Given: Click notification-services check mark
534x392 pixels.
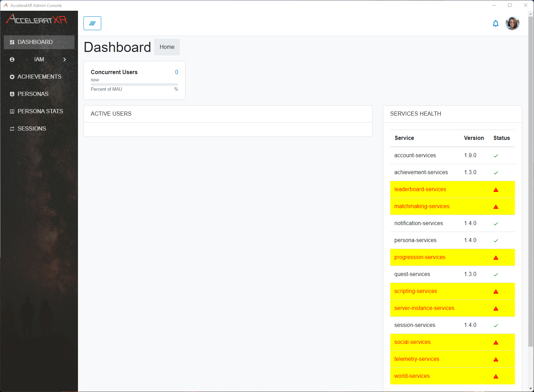Looking at the screenshot, I should pos(496,224).
